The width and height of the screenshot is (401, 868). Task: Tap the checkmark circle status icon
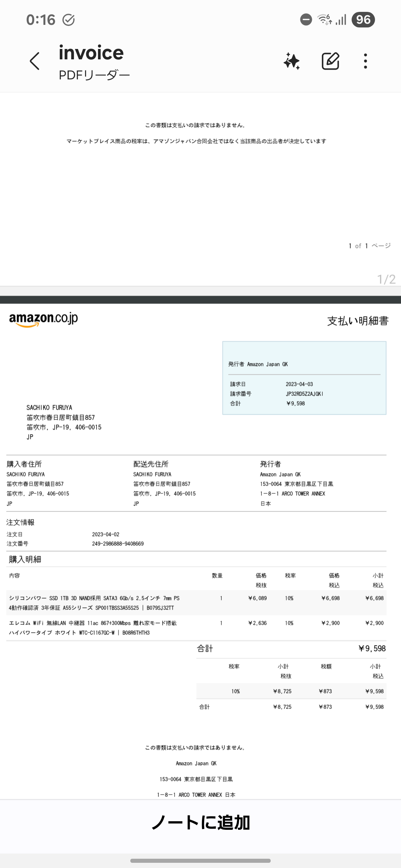[69, 20]
